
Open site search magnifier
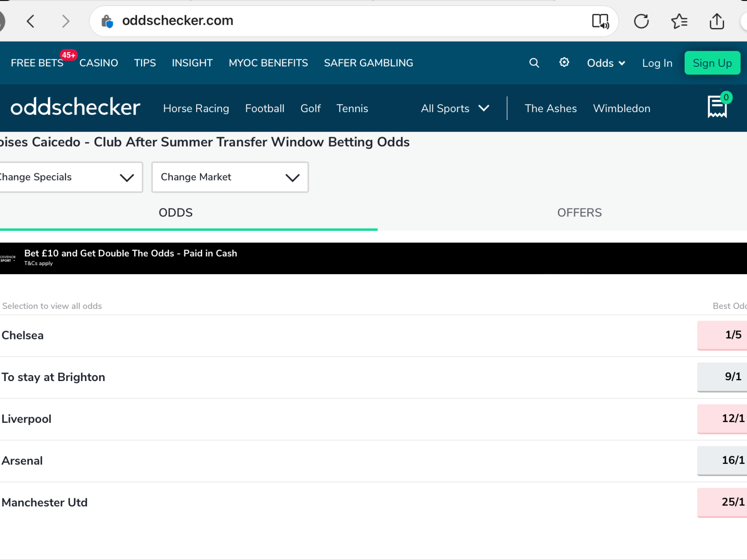(x=534, y=63)
